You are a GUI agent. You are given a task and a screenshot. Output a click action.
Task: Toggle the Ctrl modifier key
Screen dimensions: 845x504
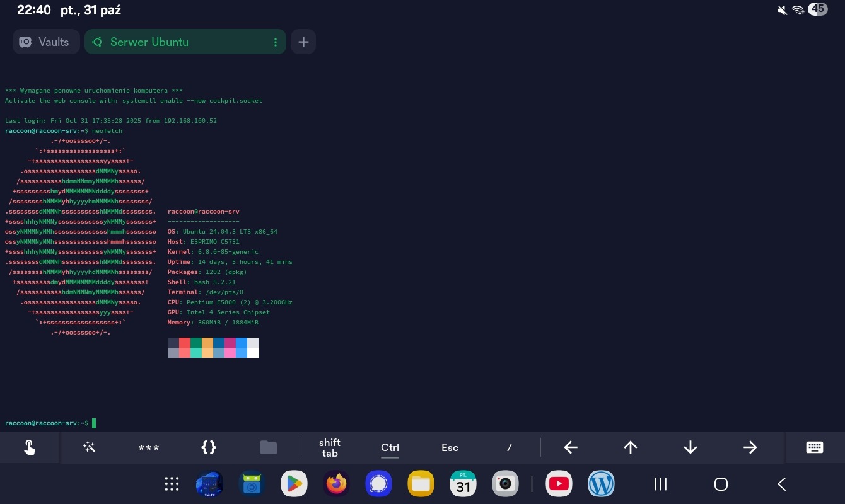pyautogui.click(x=390, y=447)
